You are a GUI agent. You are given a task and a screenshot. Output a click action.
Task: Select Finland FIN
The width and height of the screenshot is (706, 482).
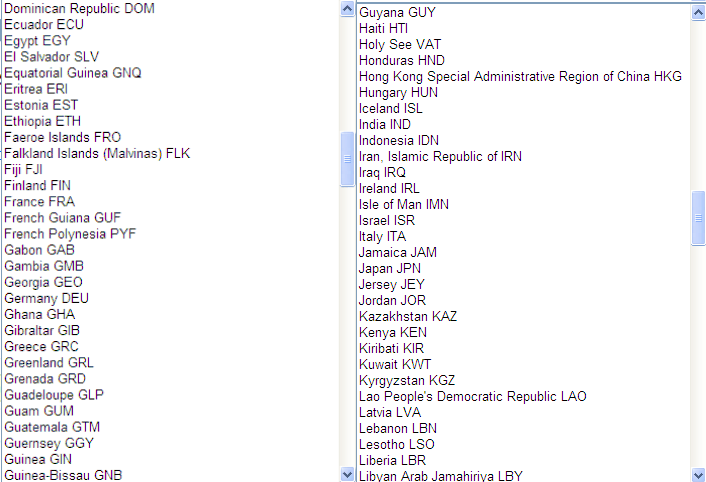pyautogui.click(x=37, y=185)
